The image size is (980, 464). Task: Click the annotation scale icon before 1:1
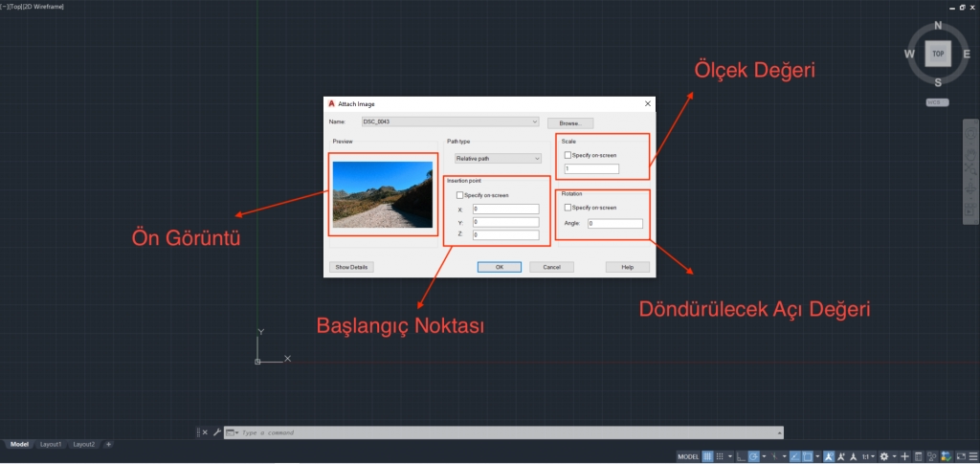(x=854, y=456)
